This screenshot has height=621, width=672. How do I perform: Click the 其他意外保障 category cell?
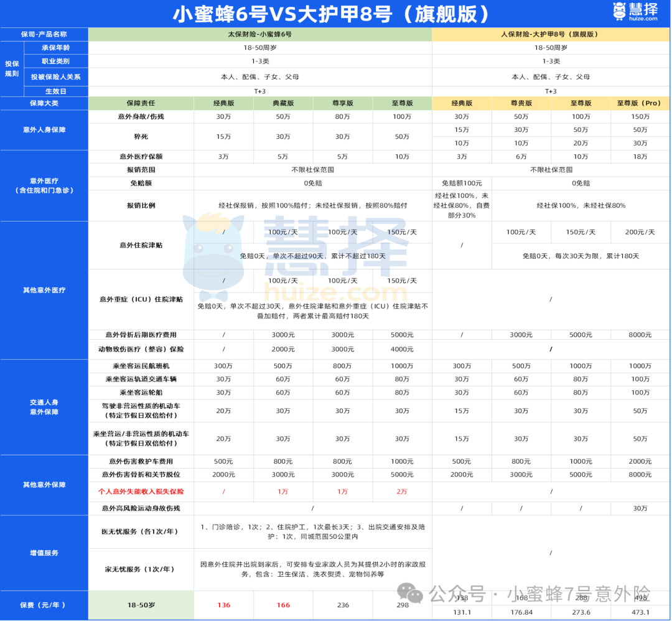pyautogui.click(x=44, y=485)
